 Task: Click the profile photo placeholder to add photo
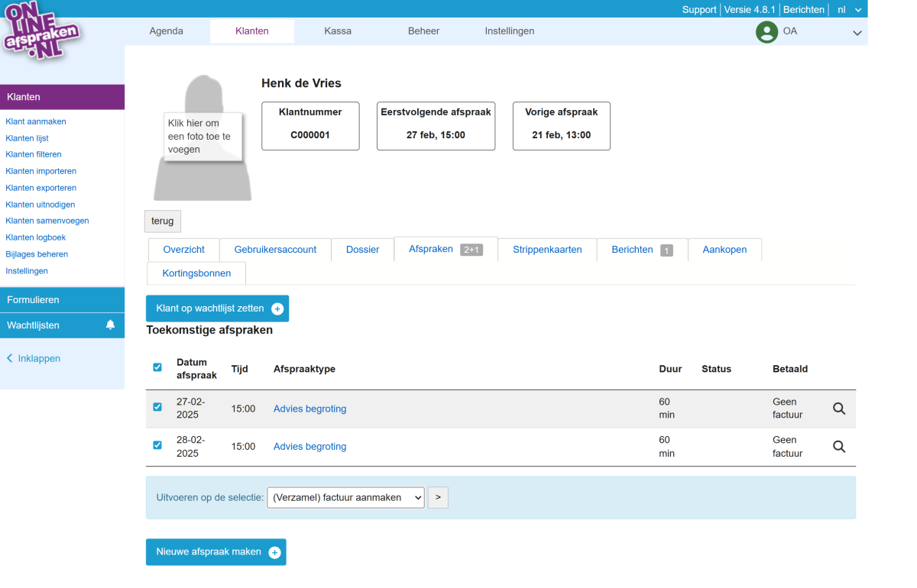click(203, 137)
